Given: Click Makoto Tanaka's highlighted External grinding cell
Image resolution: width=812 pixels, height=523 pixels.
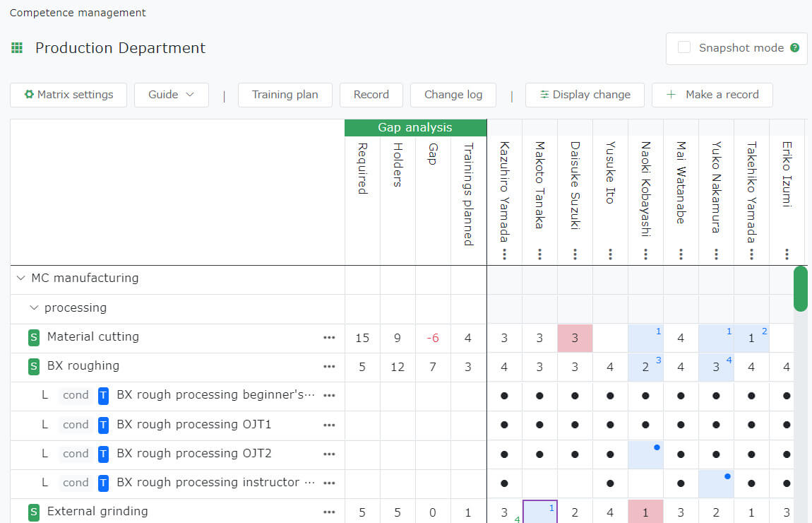Looking at the screenshot, I should (x=539, y=512).
